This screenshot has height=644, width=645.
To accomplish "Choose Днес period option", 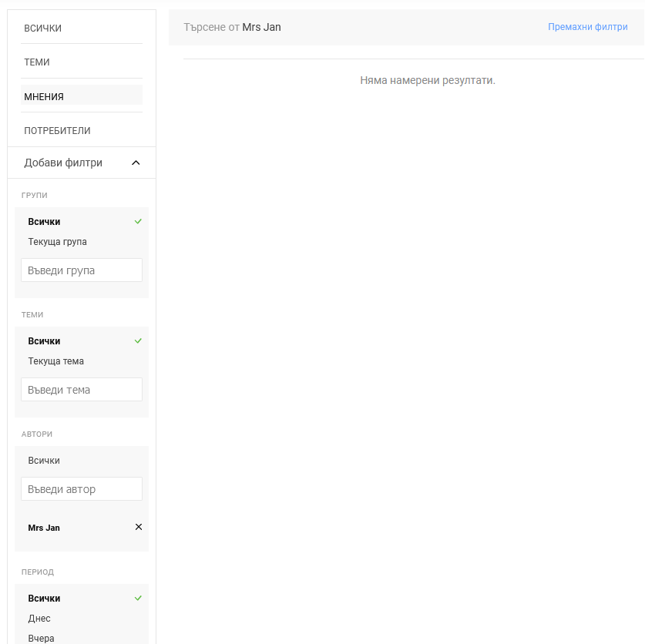I will click(82, 618).
